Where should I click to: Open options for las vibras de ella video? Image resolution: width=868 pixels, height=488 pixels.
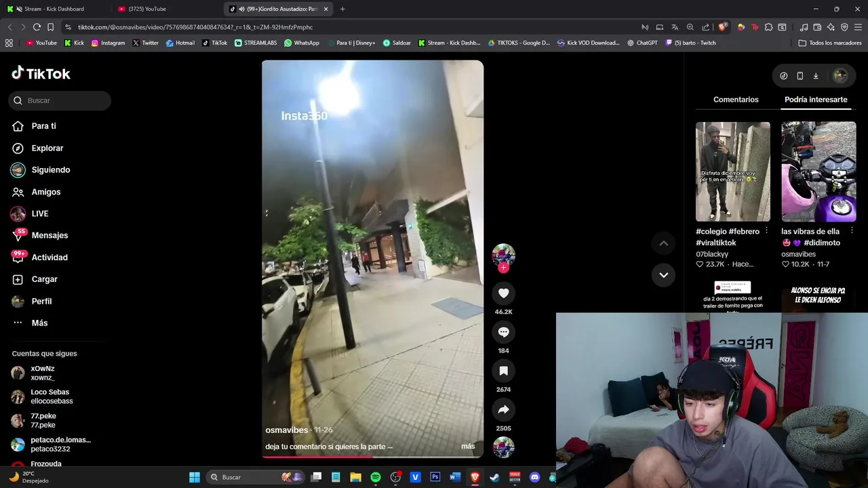(x=852, y=231)
